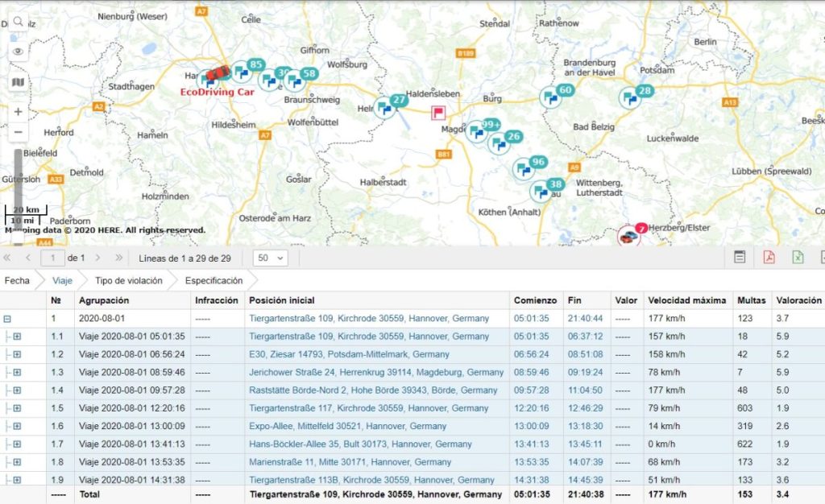Open the map layers selector

(x=18, y=82)
